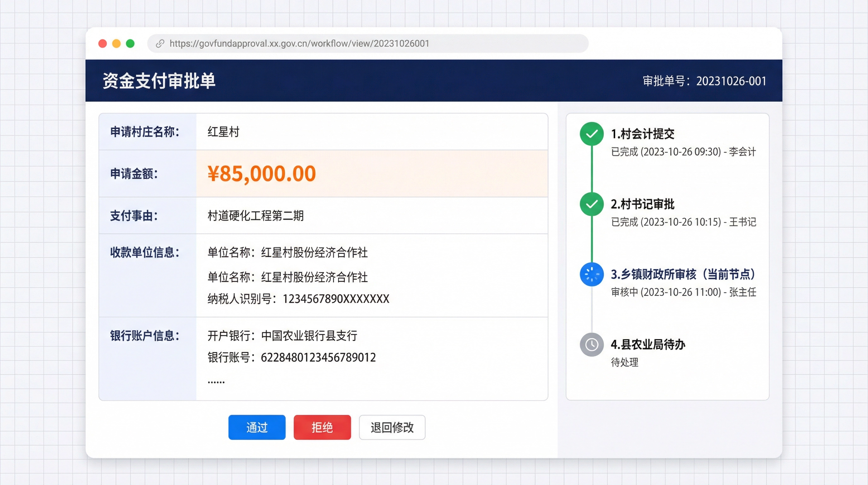Viewport: 868px width, 485px height.
Task: Send back for edits via 退回修改
Action: point(392,427)
